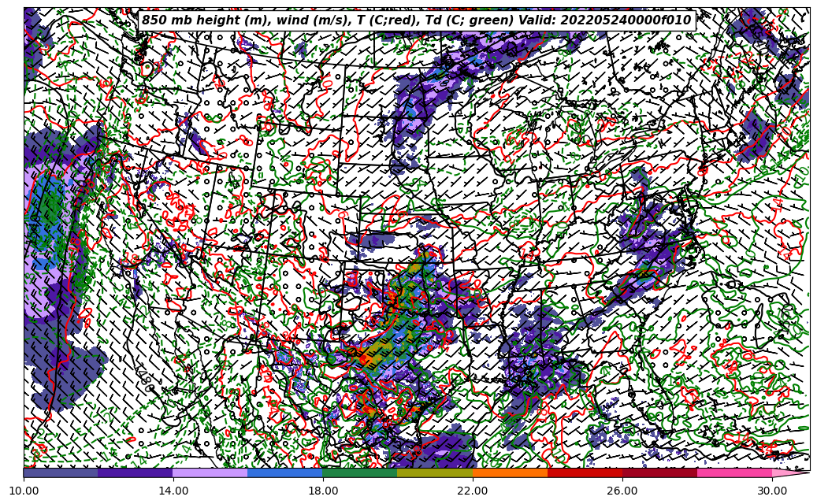The width and height of the screenshot is (817, 504).
Task: Select the 18.00 colorbar tick label
Action: click(x=323, y=491)
